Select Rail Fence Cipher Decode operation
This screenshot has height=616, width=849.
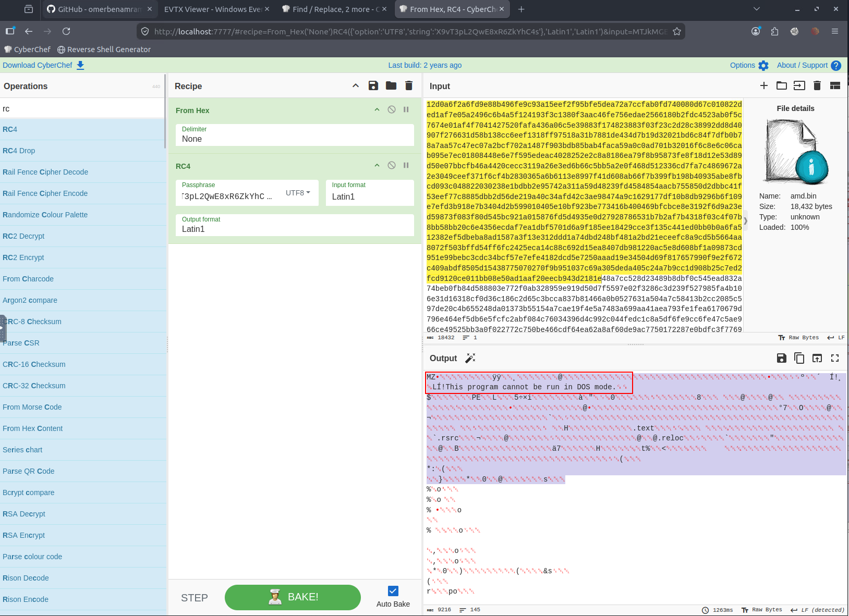83,172
